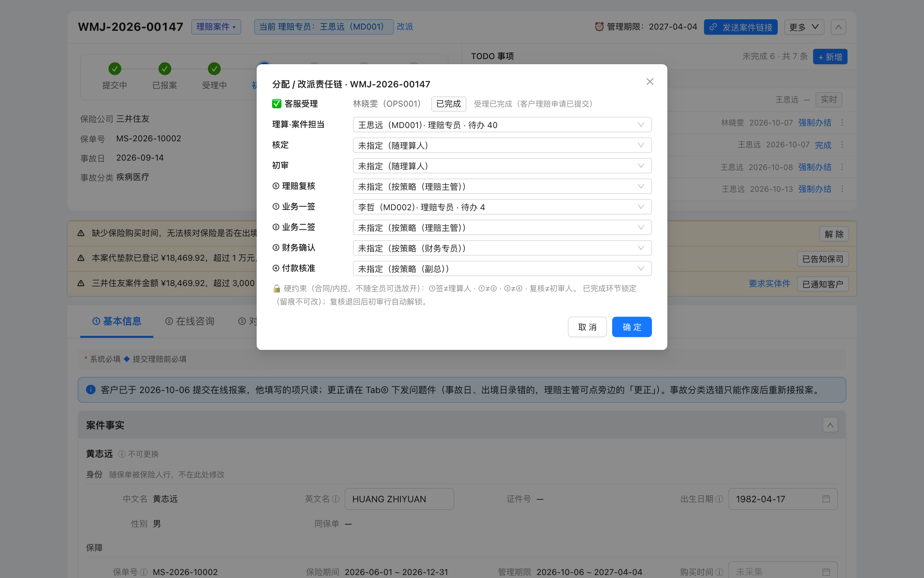Click the circled number icon before 财务确认

(276, 247)
